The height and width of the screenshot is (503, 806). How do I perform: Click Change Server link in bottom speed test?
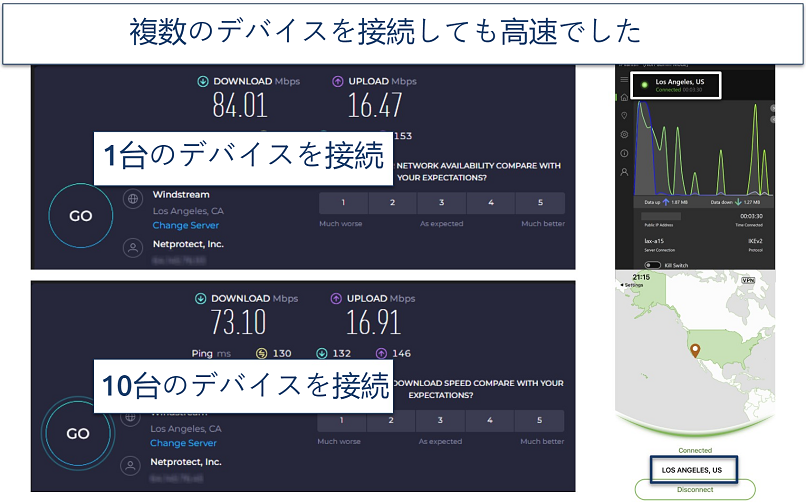point(184,442)
